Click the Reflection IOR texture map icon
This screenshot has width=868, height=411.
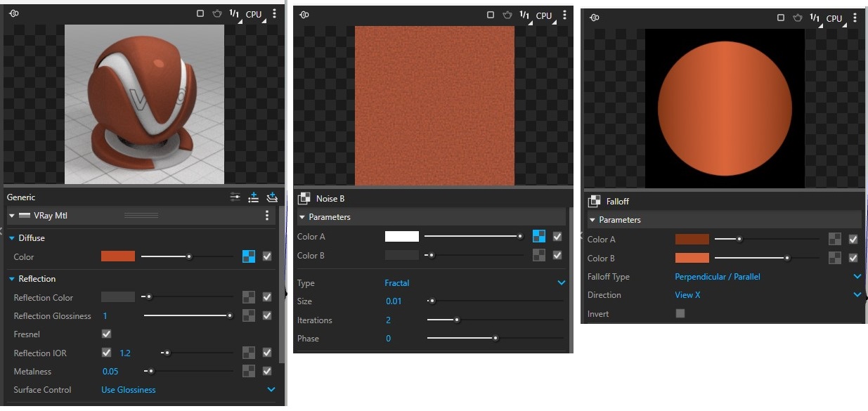tap(249, 353)
